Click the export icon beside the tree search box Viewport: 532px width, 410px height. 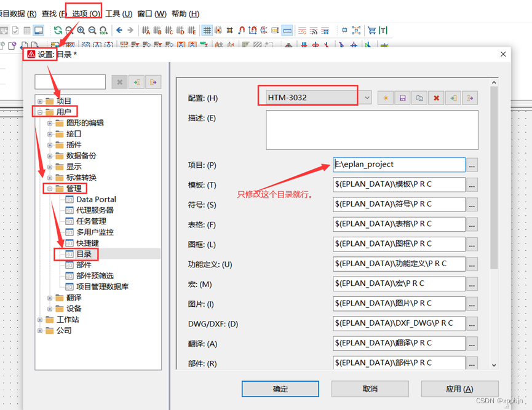point(153,82)
